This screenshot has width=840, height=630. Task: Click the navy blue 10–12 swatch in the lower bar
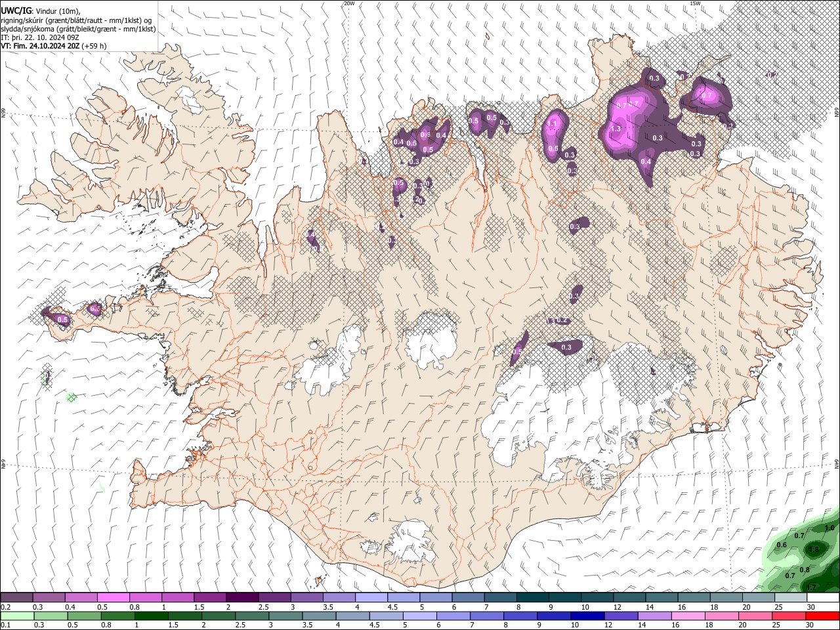[x=587, y=616]
